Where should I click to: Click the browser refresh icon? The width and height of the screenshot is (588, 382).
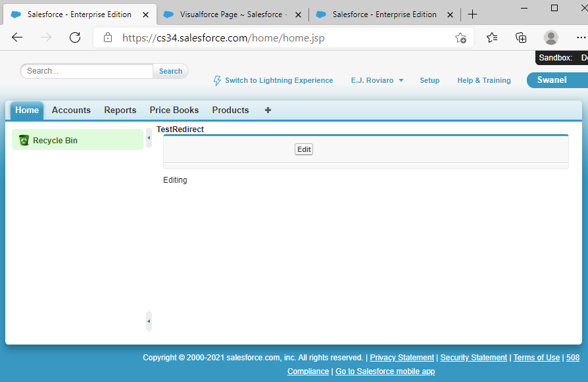click(x=75, y=37)
